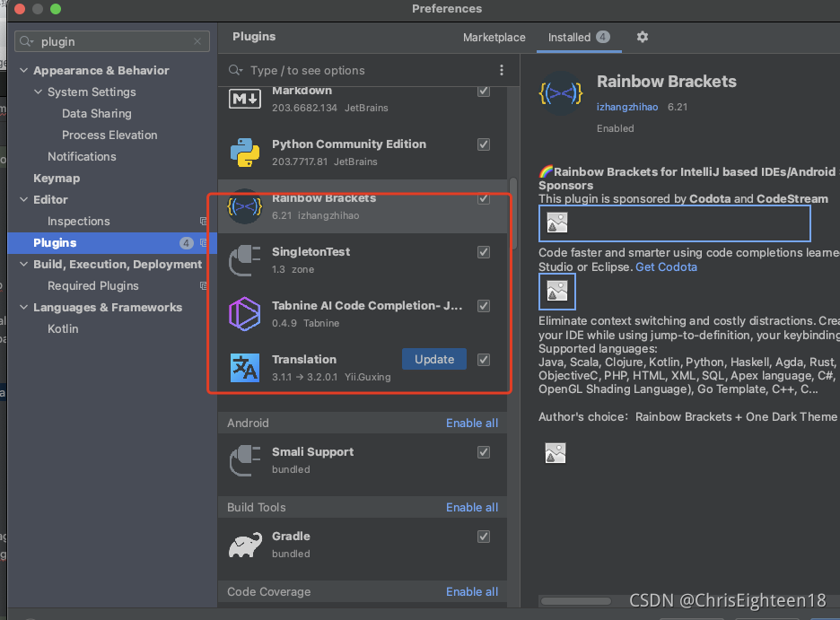Select Kotlin under Languages & Frameworks
Viewport: 840px width, 620px height.
(x=63, y=328)
